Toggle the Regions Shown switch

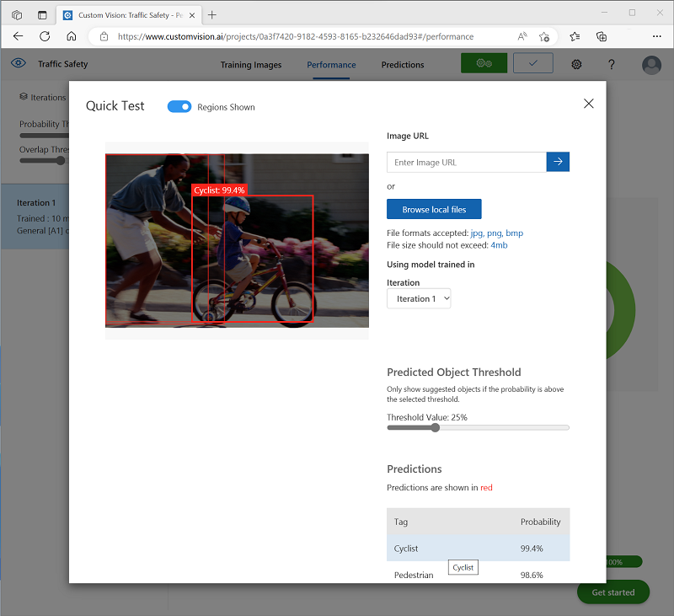tap(179, 107)
